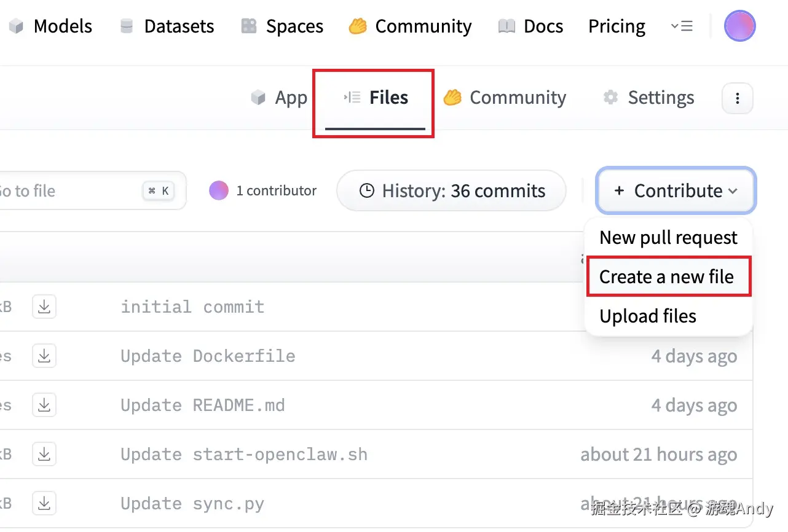Image resolution: width=788 pixels, height=532 pixels.
Task: Switch to the Files tab
Action: tap(376, 98)
